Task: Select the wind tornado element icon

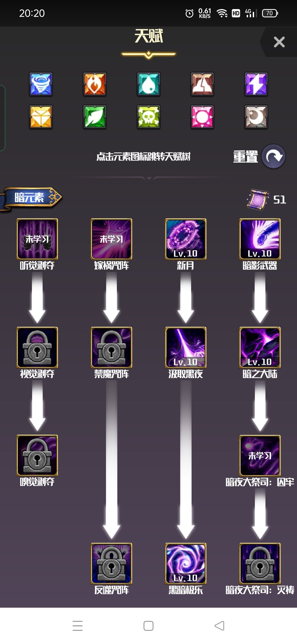Action: click(41, 84)
